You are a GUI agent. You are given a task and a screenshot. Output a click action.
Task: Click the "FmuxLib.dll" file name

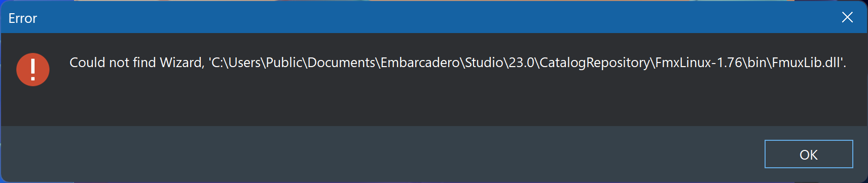pyautogui.click(x=806, y=63)
